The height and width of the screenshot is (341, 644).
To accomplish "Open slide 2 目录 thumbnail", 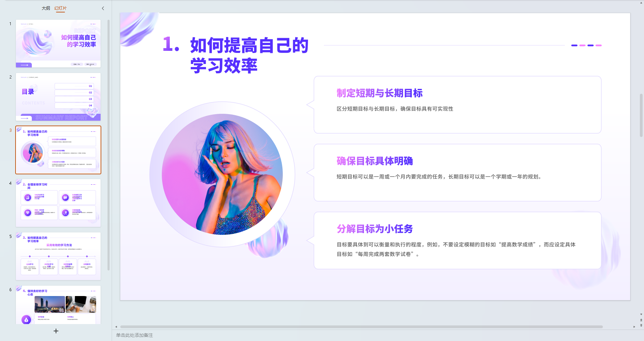I will point(58,97).
